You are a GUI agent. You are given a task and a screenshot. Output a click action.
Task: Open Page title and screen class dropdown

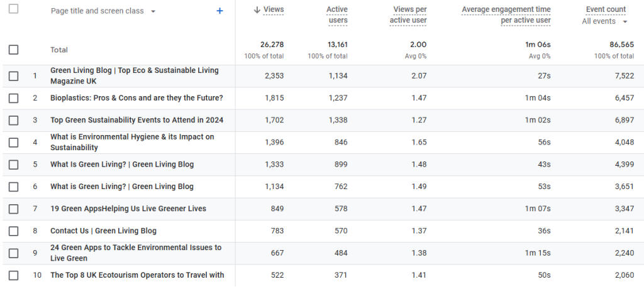pos(103,11)
